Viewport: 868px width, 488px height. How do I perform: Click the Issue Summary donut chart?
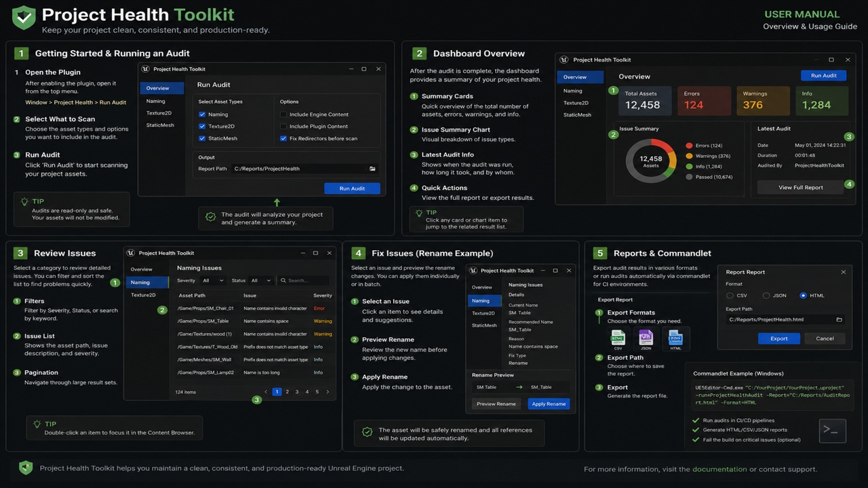[650, 161]
